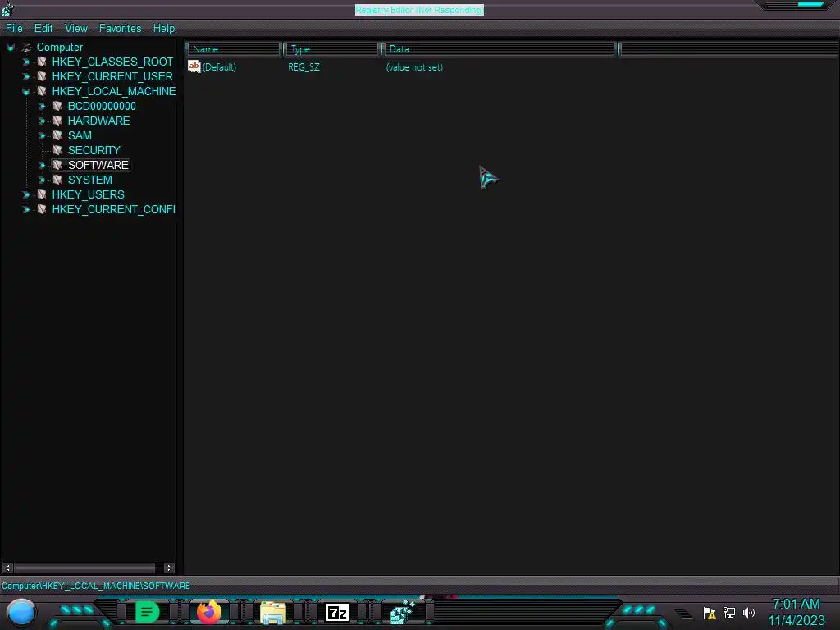Sort by the Name column header
This screenshot has height=630, width=840.
[233, 49]
